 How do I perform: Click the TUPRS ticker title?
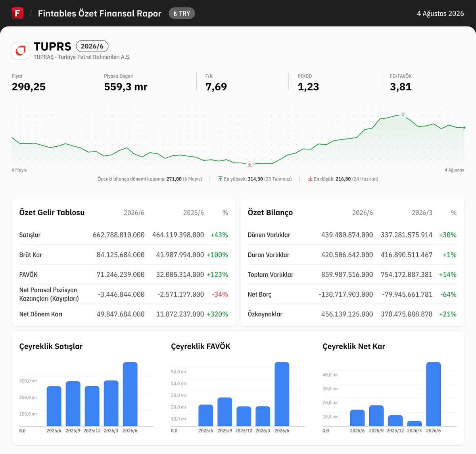point(52,46)
